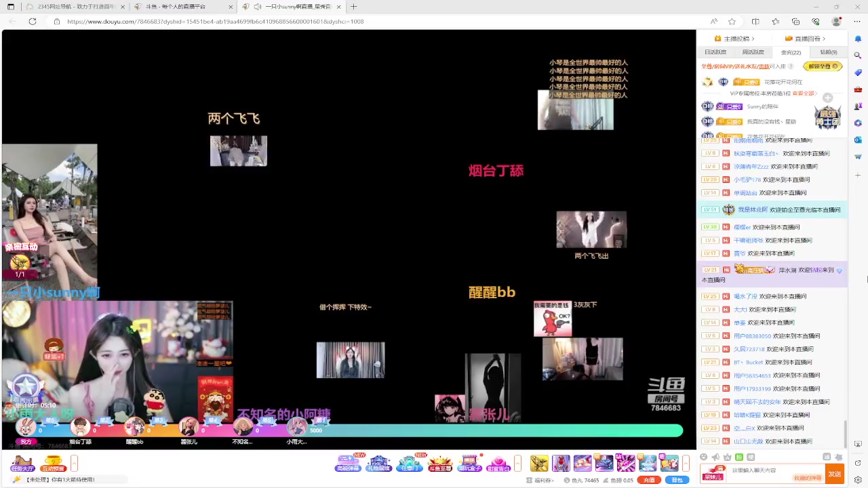Add this page to browser favorites
This screenshot has width=868, height=488.
[x=732, y=22]
